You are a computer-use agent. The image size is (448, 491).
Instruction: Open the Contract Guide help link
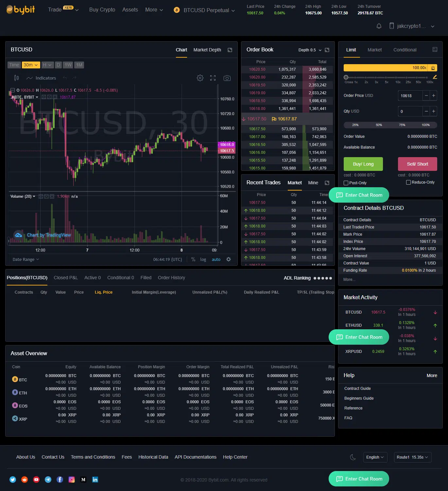357,389
